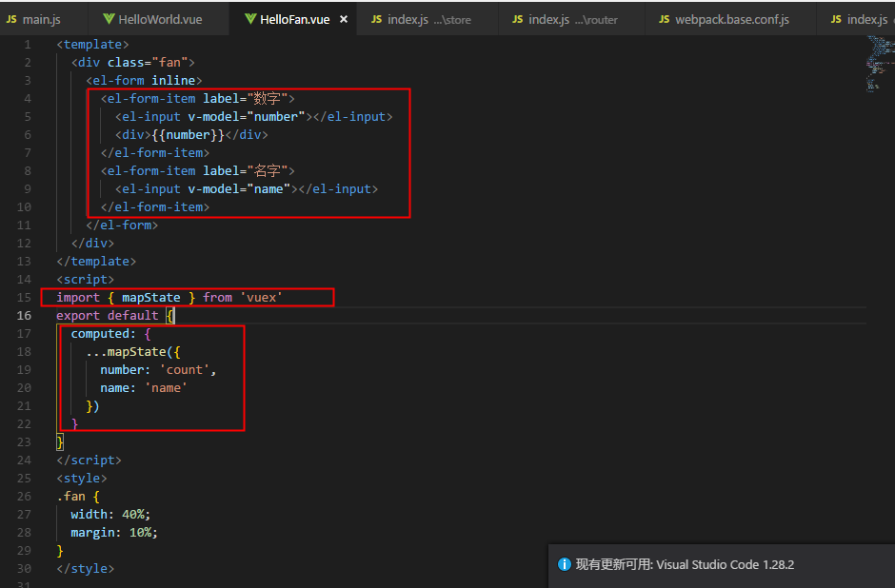
Task: Click v-model="number" in el-input
Action: pos(246,116)
